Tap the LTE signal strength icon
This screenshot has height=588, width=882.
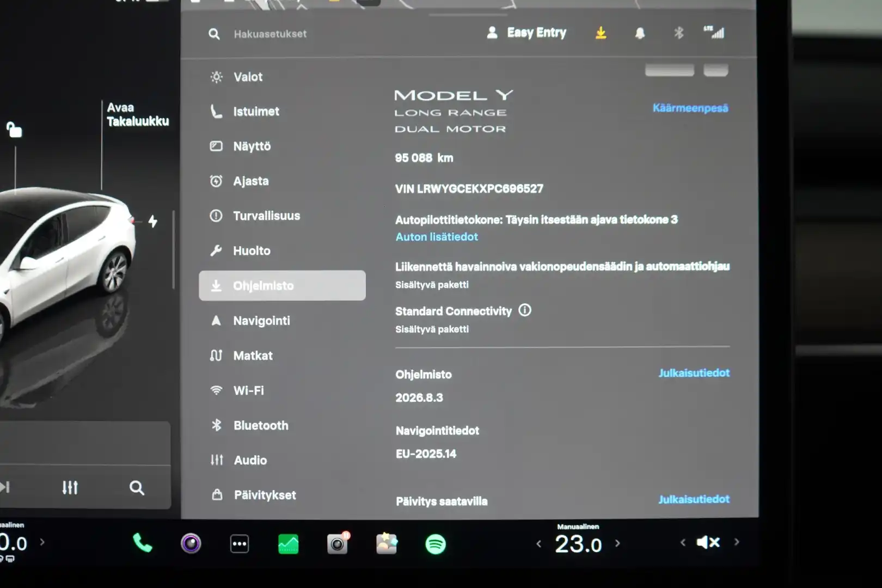(714, 32)
